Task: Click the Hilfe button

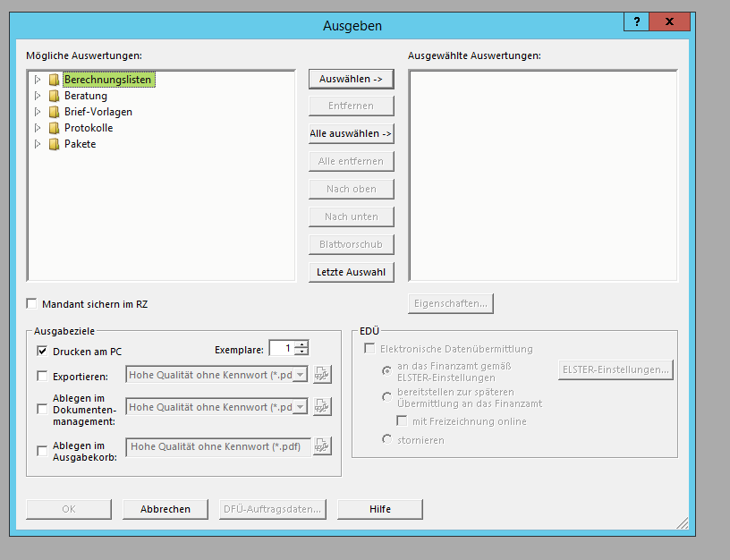Action: (380, 509)
